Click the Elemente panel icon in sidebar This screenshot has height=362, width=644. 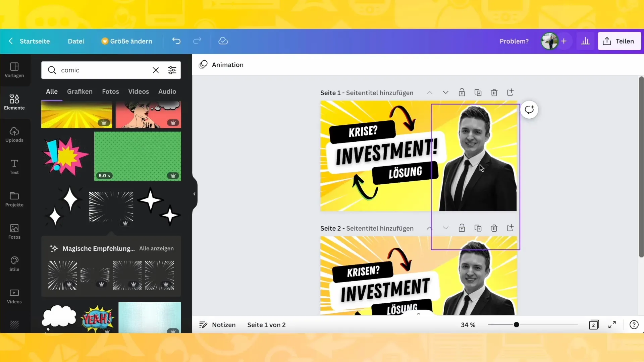coord(14,101)
